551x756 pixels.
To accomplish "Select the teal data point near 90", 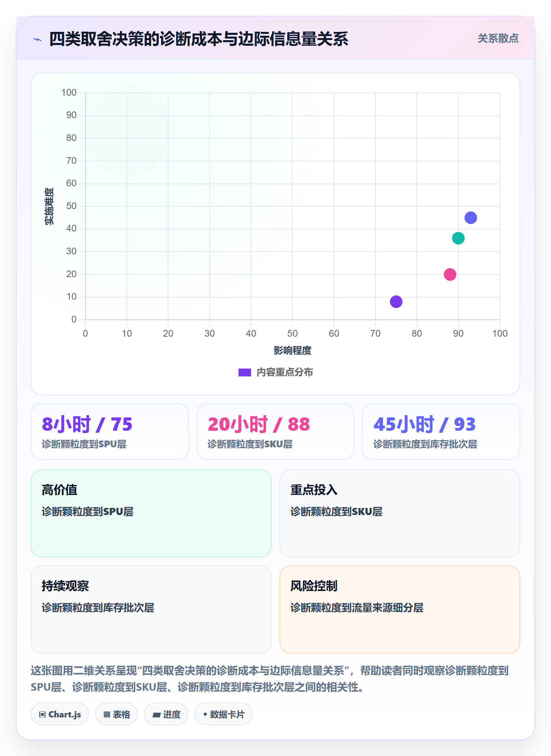I will [x=458, y=238].
